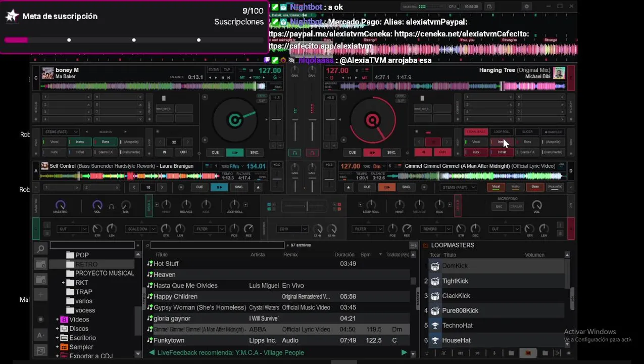
Task: Click the crossfader slider
Action: point(306,206)
